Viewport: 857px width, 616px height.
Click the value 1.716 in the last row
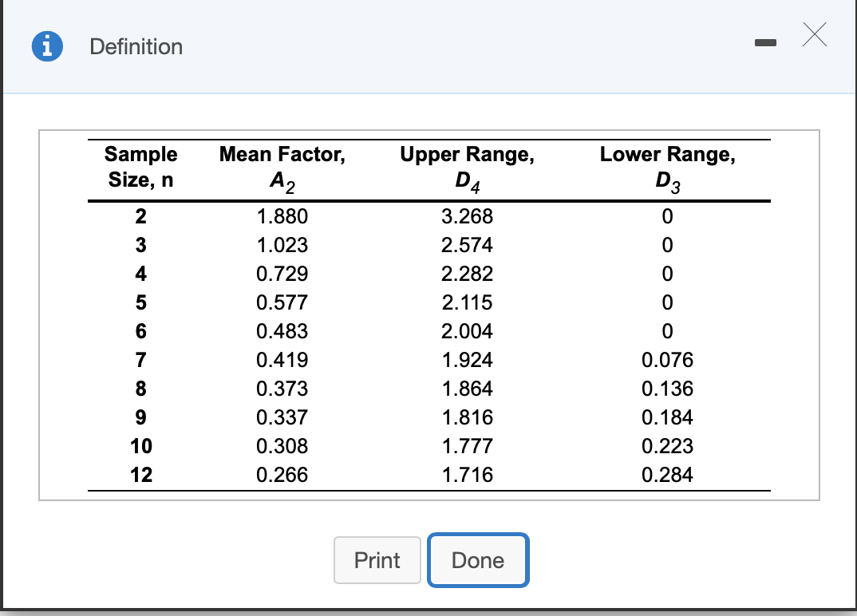[468, 475]
